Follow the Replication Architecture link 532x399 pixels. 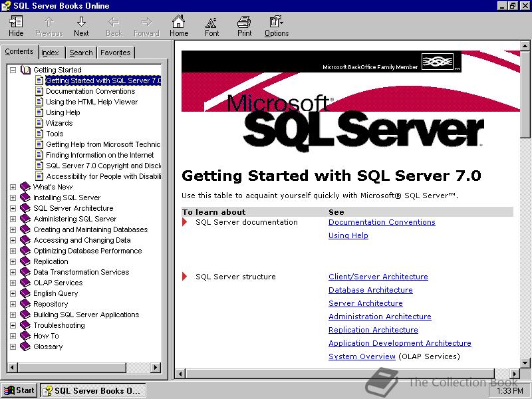click(x=373, y=330)
